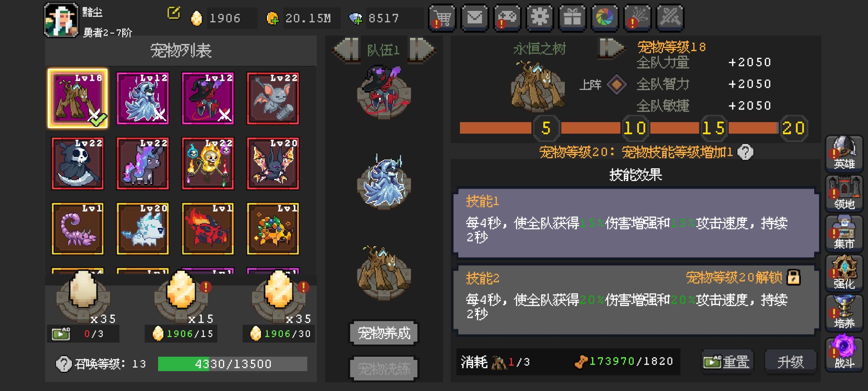Open the shopping cart store icon
This screenshot has height=391, width=868.
442,18
